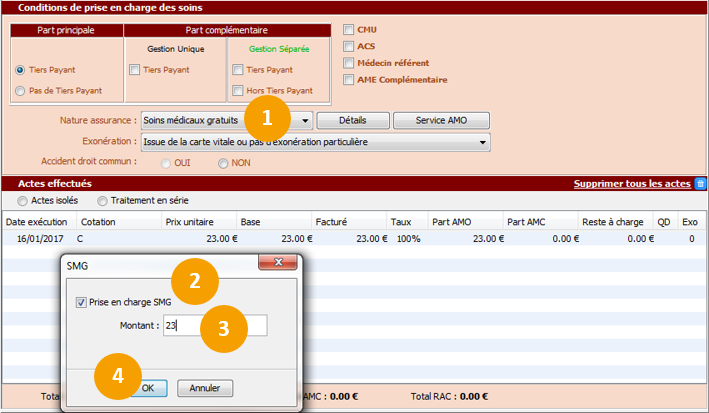
Task: Select OUI for Accident droit commun
Action: click(x=166, y=163)
